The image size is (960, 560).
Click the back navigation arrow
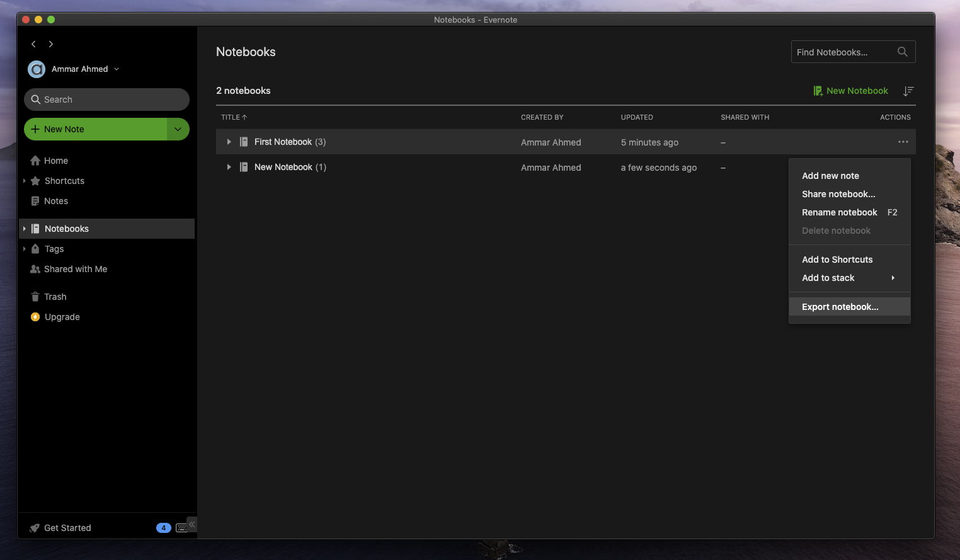(x=33, y=44)
